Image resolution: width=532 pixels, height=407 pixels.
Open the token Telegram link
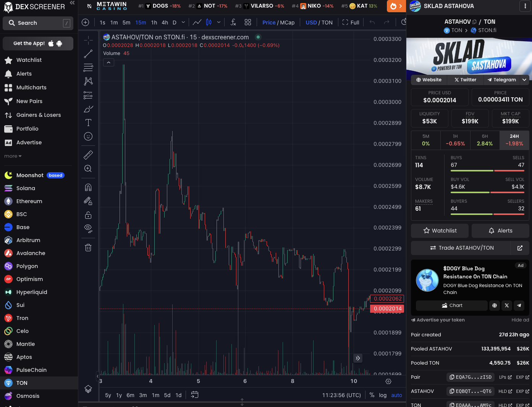click(x=501, y=80)
